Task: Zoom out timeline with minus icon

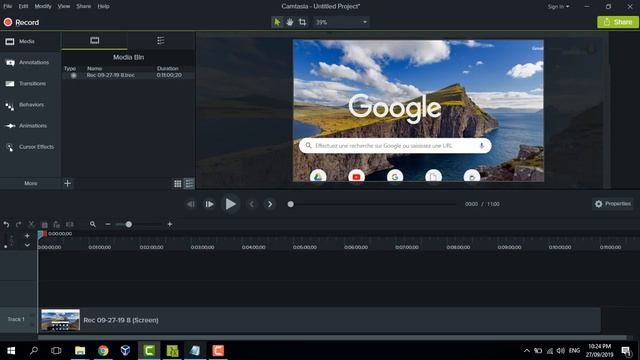Action: click(108, 224)
